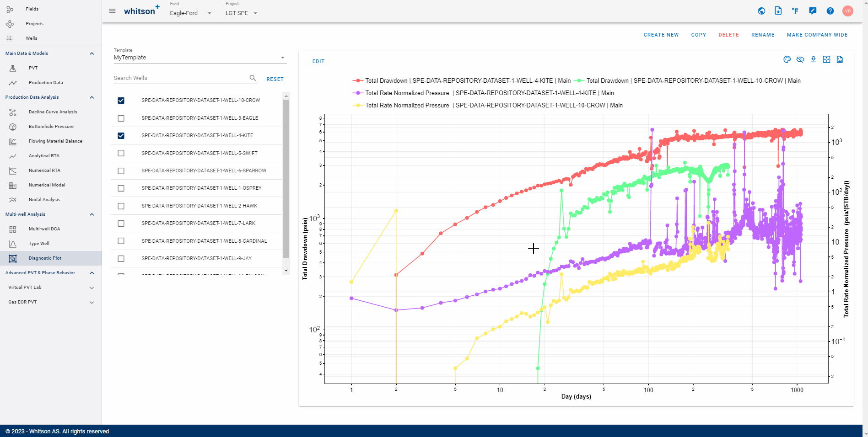Check the WELL-7-LARK checkbox

(121, 224)
